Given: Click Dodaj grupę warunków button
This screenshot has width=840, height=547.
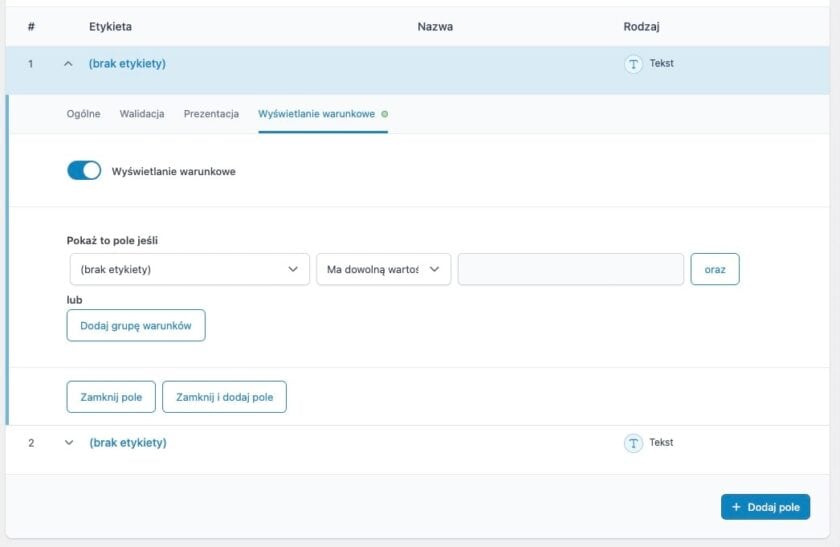Looking at the screenshot, I should (x=136, y=326).
